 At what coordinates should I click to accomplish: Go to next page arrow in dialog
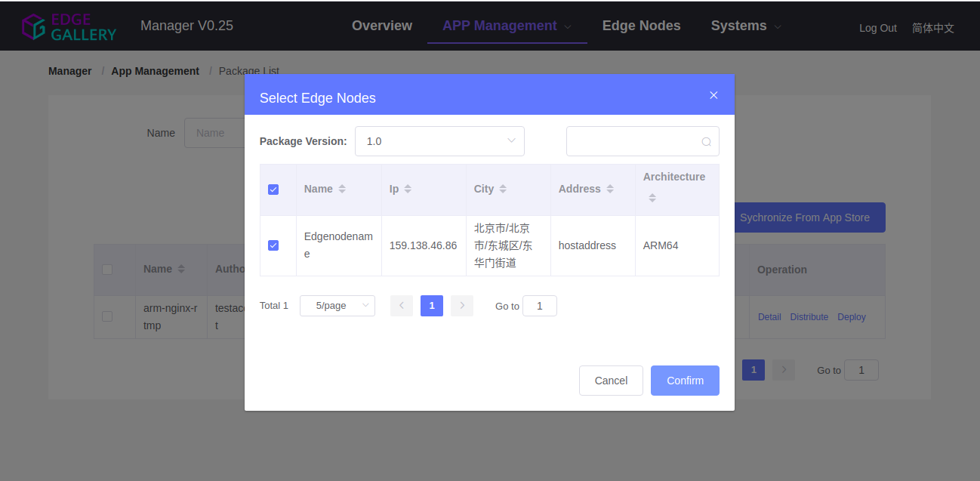click(x=462, y=306)
